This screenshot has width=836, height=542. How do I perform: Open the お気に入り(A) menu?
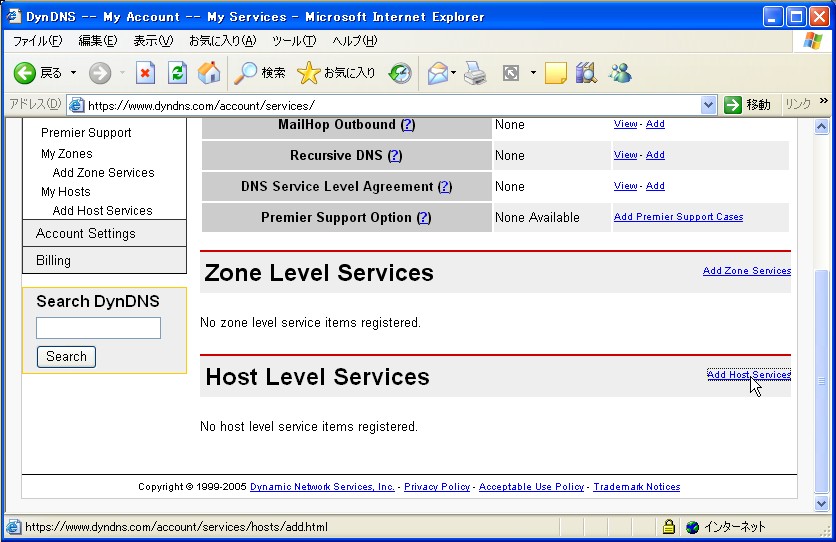pos(222,41)
